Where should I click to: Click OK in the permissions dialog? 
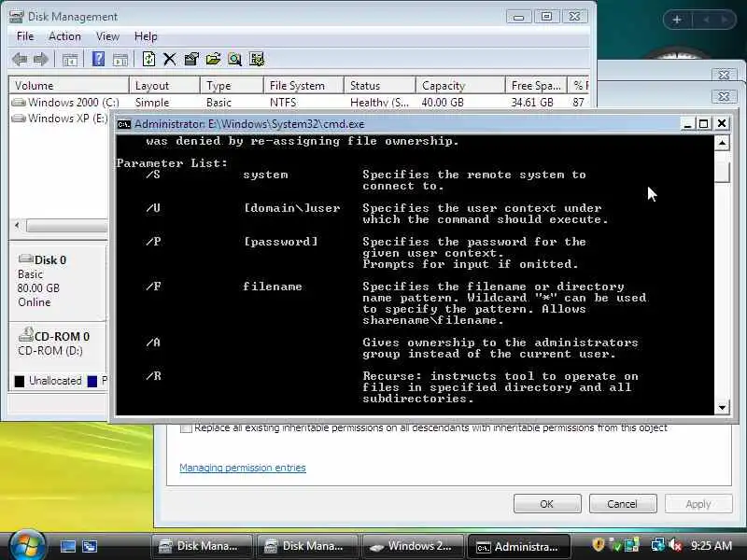click(x=547, y=504)
